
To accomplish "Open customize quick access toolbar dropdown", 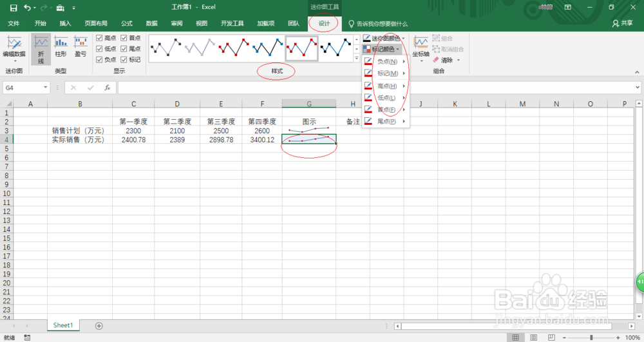I will (x=73, y=8).
